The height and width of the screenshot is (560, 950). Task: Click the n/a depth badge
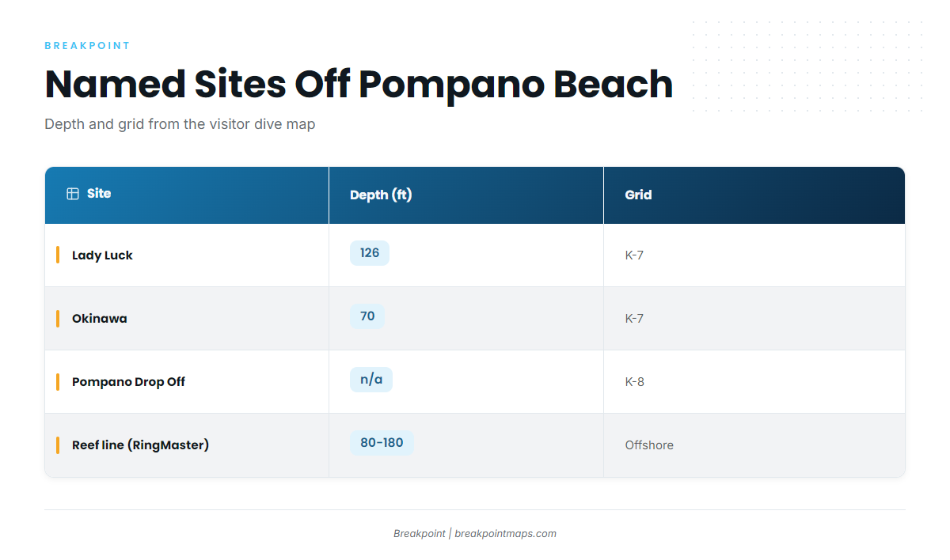click(x=371, y=380)
